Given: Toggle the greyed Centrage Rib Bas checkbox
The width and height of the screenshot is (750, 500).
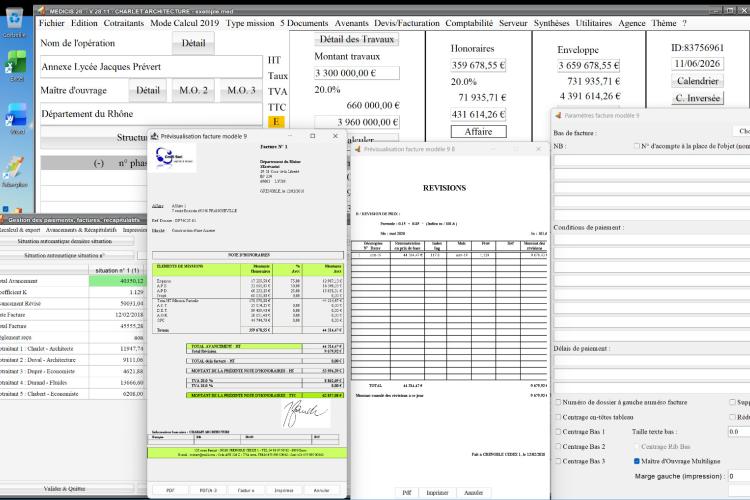Looking at the screenshot, I should pos(637,446).
